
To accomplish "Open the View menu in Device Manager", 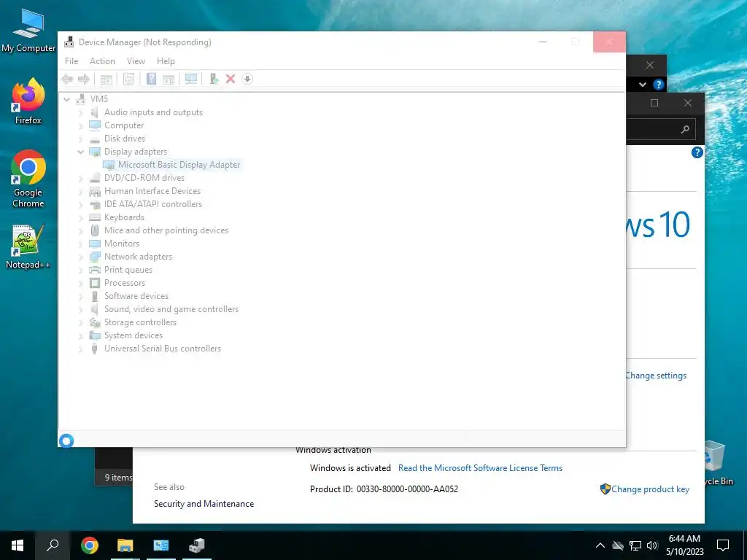I will [136, 61].
